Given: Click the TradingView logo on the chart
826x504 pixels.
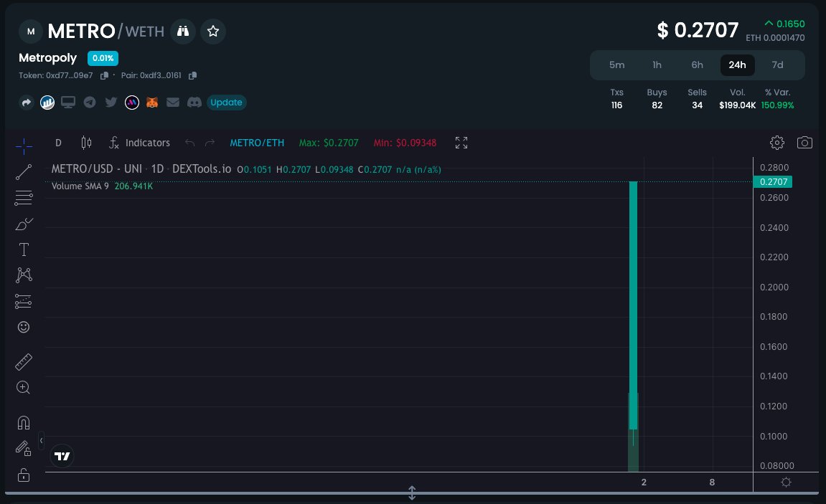Looking at the screenshot, I should click(62, 456).
